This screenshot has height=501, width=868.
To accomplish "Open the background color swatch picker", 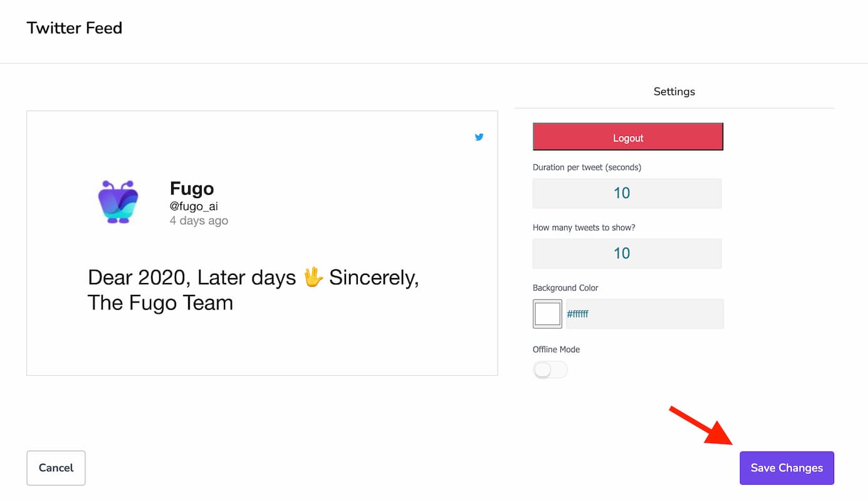I will coord(547,314).
